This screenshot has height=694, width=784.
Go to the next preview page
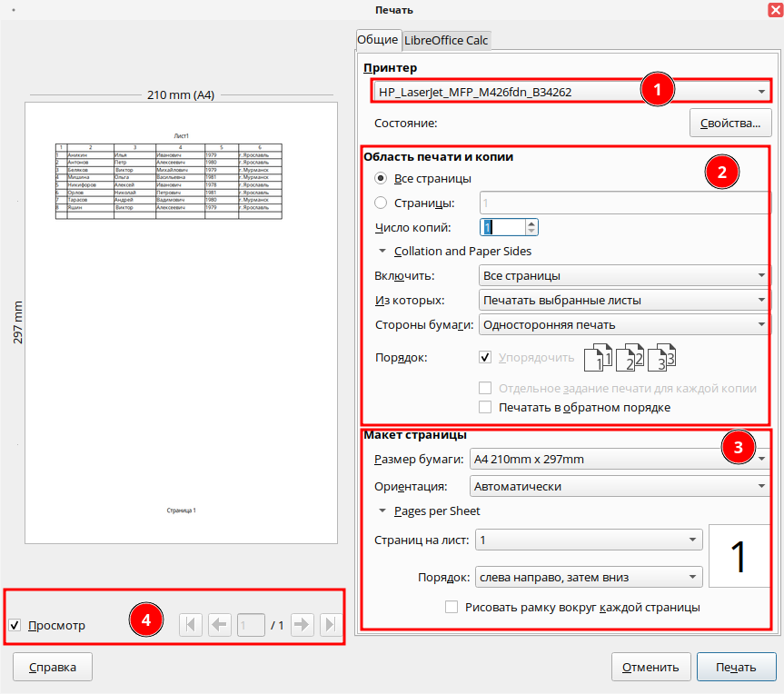click(x=302, y=625)
